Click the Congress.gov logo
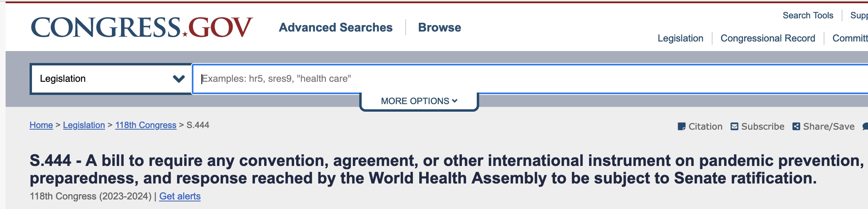This screenshot has width=868, height=209. pos(142,28)
